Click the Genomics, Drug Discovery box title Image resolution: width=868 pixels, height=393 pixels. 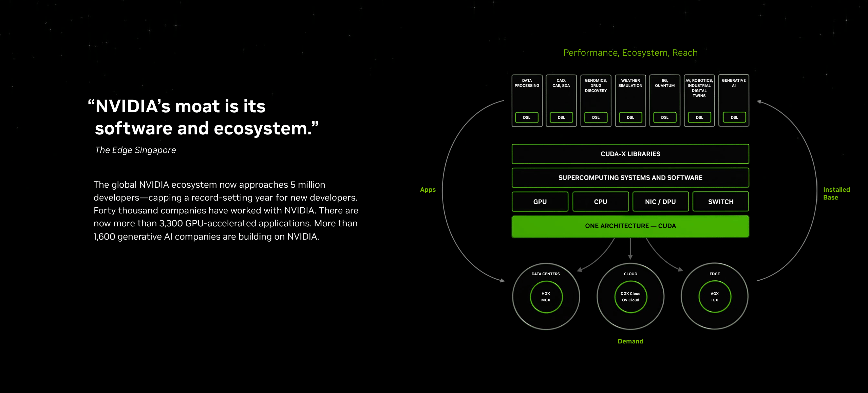pyautogui.click(x=596, y=86)
